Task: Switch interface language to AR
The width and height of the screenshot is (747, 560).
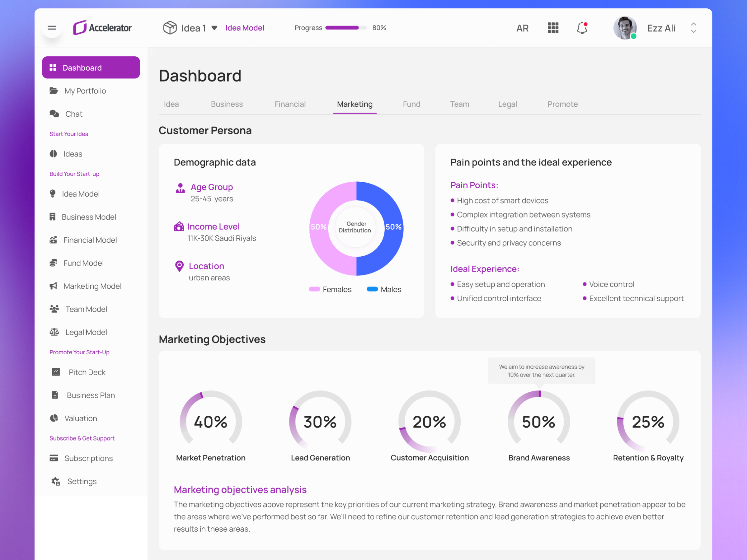Action: [x=522, y=28]
